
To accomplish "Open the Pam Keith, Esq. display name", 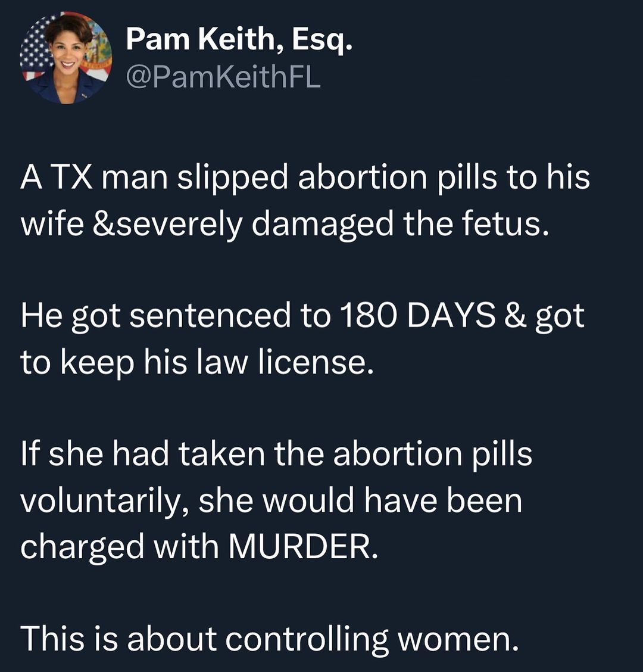I will click(x=239, y=41).
